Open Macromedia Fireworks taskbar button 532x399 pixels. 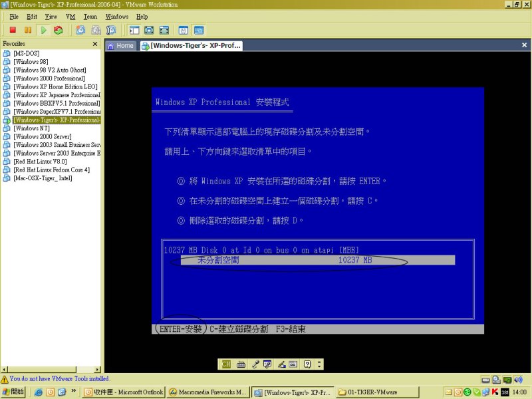[208, 392]
